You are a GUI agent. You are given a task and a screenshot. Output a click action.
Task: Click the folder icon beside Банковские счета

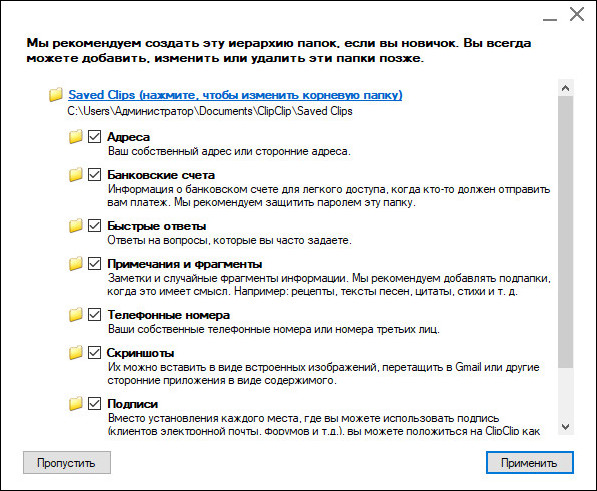(75, 174)
